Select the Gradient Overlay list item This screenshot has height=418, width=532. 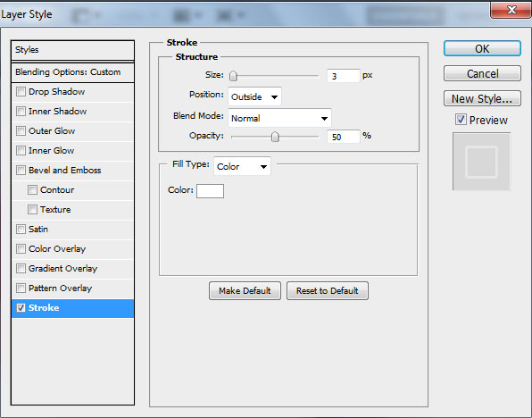72,269
